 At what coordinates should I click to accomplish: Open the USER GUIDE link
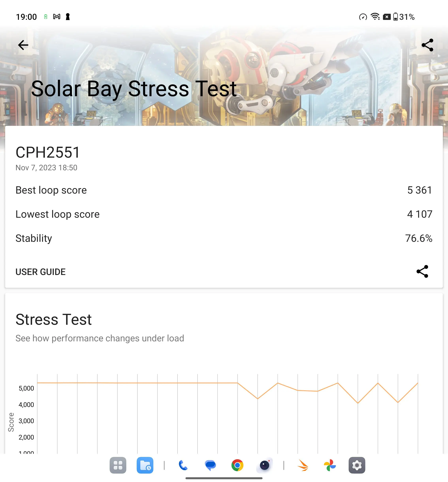(x=40, y=272)
